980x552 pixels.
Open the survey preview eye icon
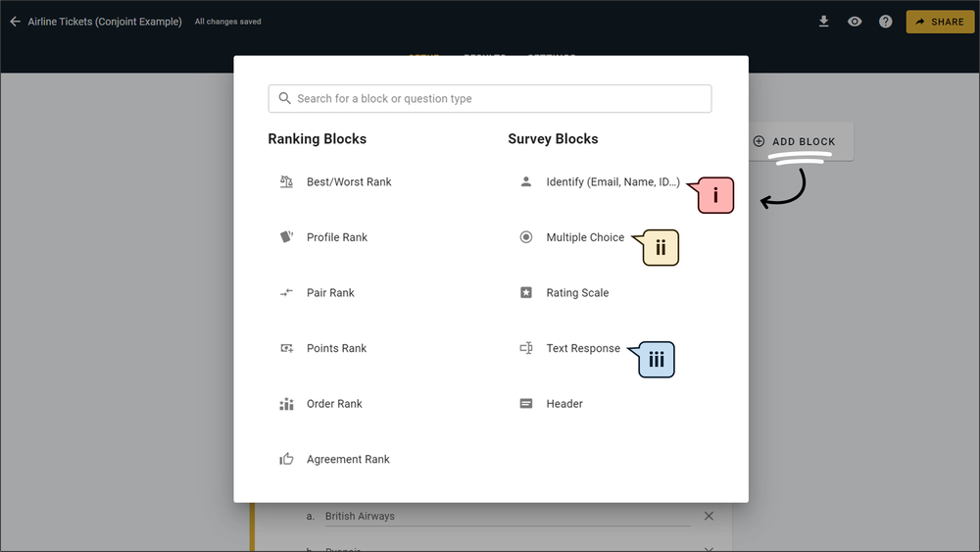pos(855,22)
